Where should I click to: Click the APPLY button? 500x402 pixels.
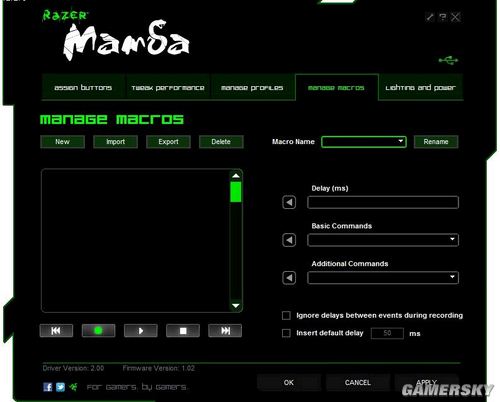point(427,382)
